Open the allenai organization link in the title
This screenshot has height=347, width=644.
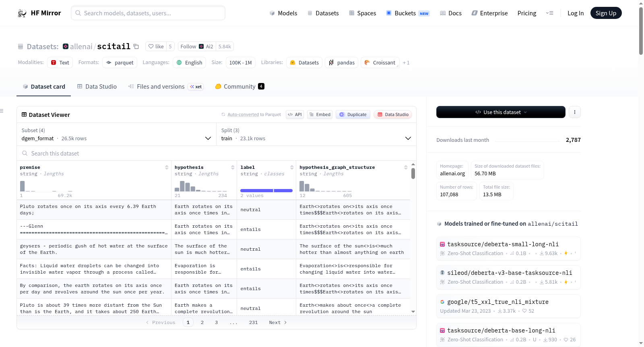tap(81, 46)
